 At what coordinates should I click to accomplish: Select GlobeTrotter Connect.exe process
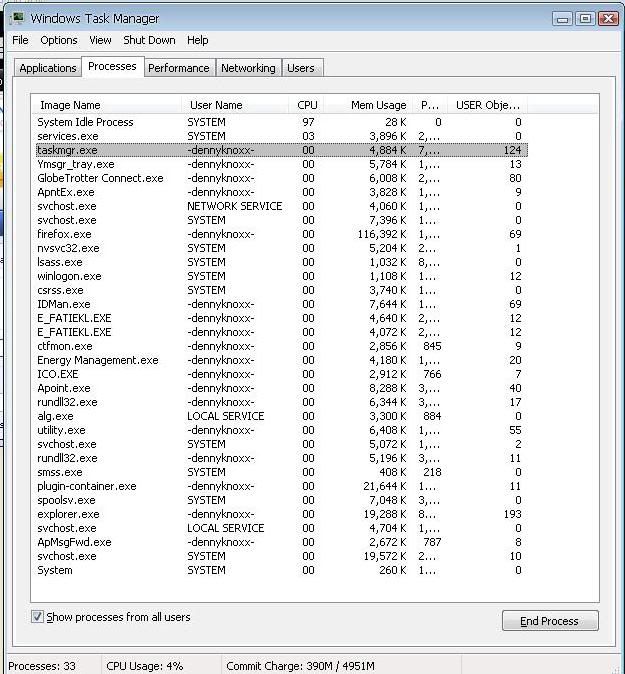(282, 178)
